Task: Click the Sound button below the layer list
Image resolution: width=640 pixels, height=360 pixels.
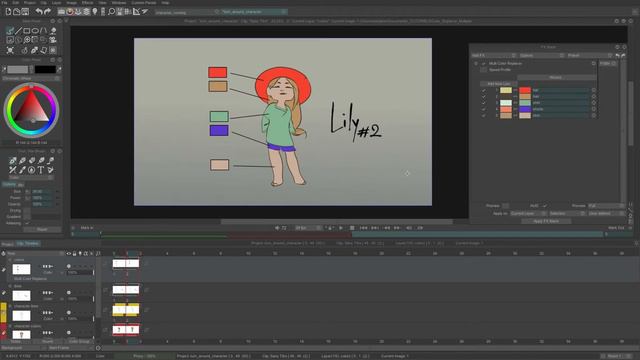Action: point(47,341)
